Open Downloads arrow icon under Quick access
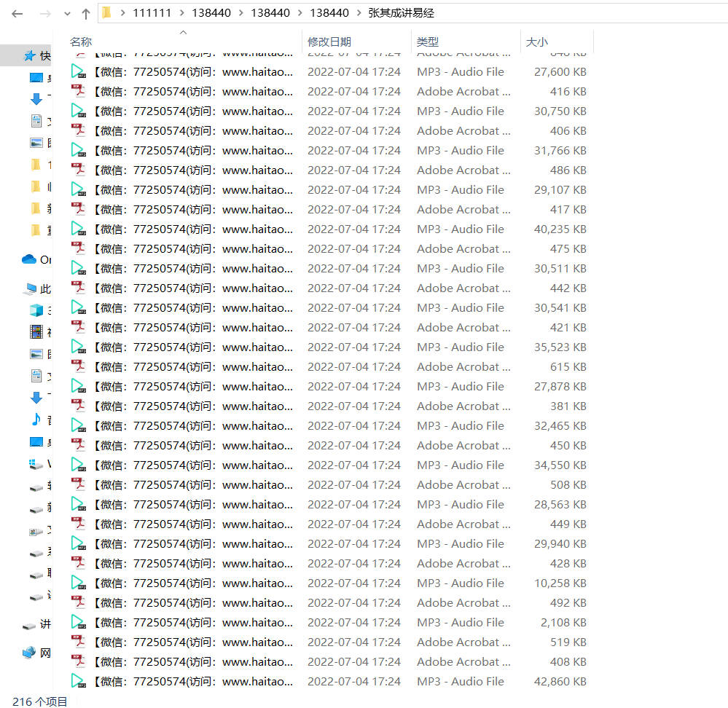Screen dimensions: 728x708 [x=36, y=98]
